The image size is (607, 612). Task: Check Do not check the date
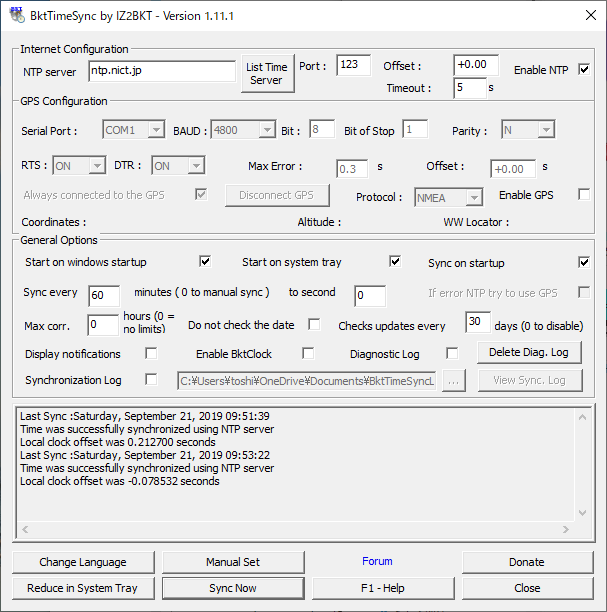point(314,324)
